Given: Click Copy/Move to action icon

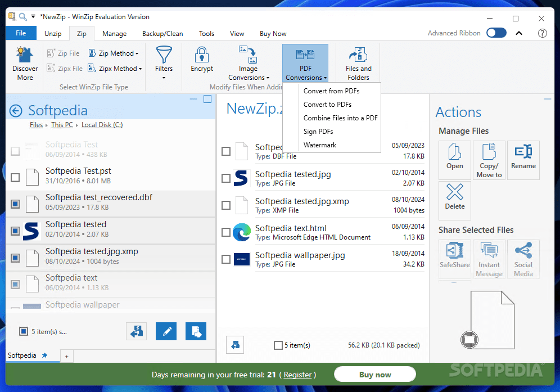Looking at the screenshot, I should 489,160.
